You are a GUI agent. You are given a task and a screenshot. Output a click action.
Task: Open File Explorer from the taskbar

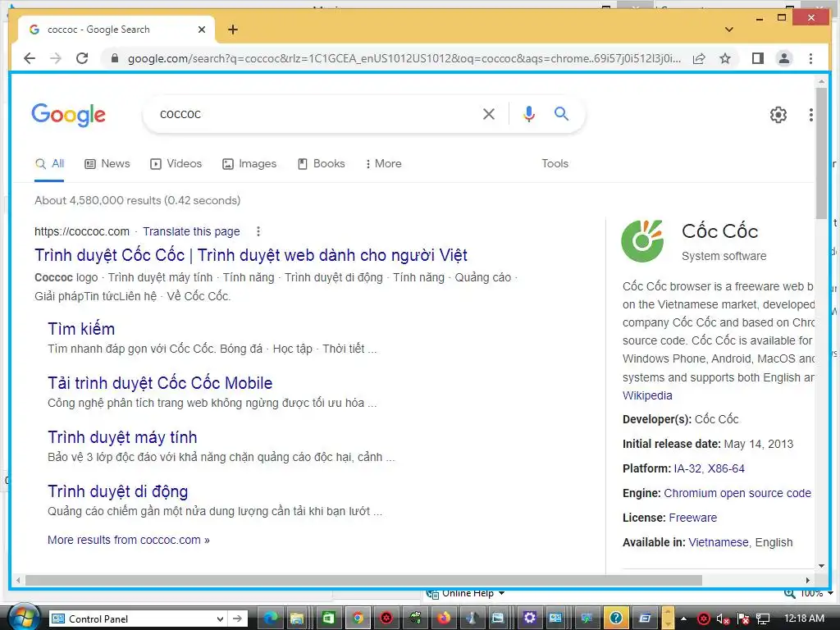(x=297, y=619)
